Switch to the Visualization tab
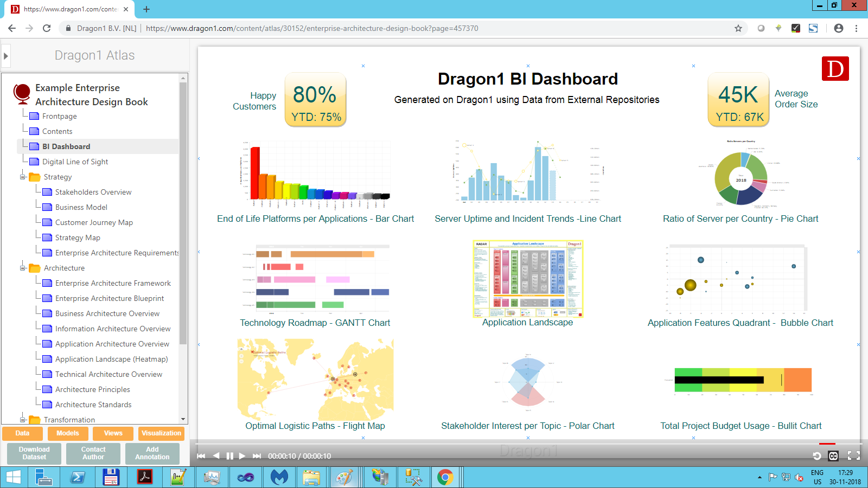 (x=161, y=433)
